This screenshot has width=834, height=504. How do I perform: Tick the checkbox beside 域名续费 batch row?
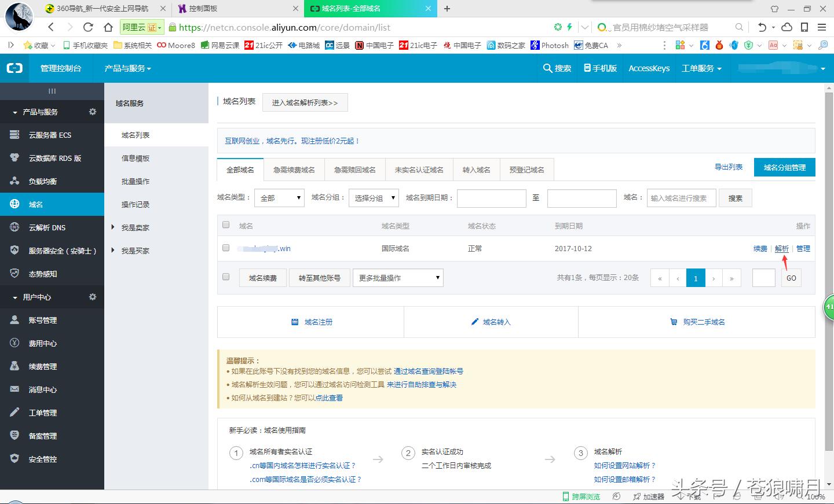click(x=226, y=277)
